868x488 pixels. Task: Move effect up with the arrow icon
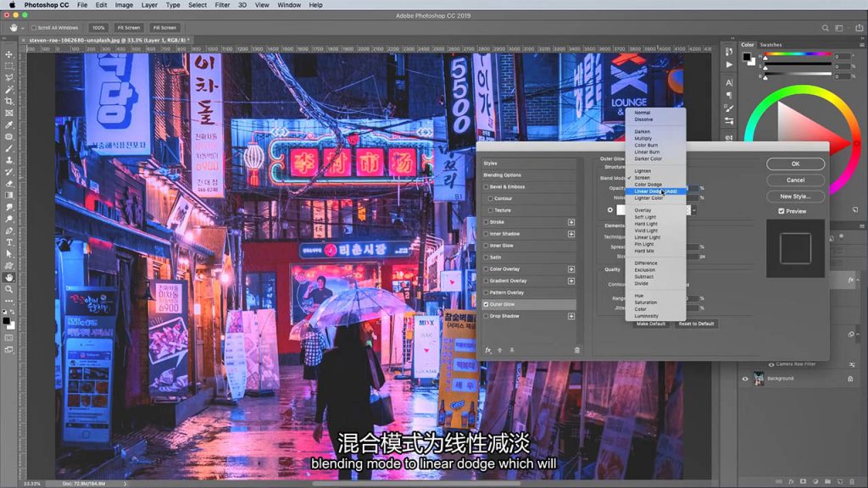point(499,350)
